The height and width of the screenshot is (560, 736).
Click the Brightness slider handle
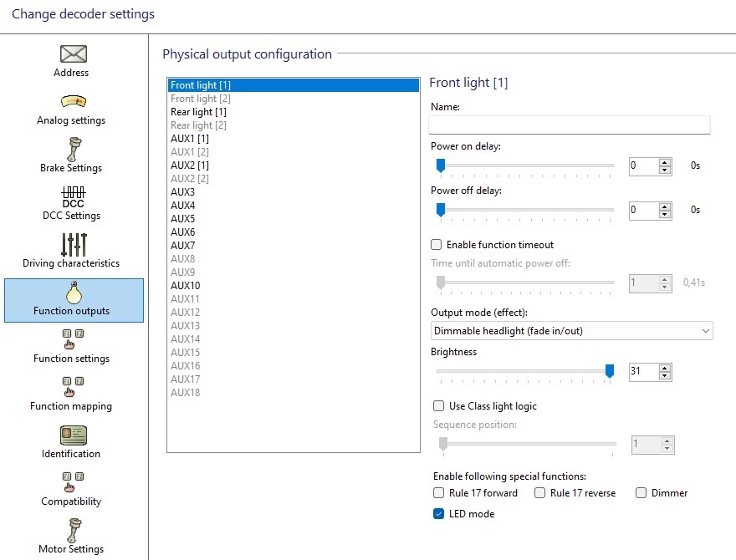610,371
